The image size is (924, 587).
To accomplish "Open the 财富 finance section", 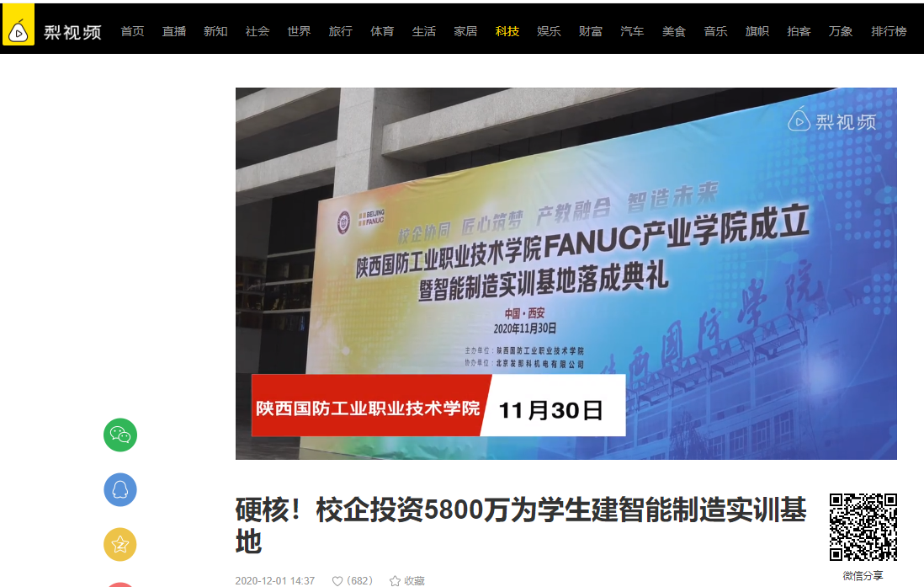I will [591, 31].
